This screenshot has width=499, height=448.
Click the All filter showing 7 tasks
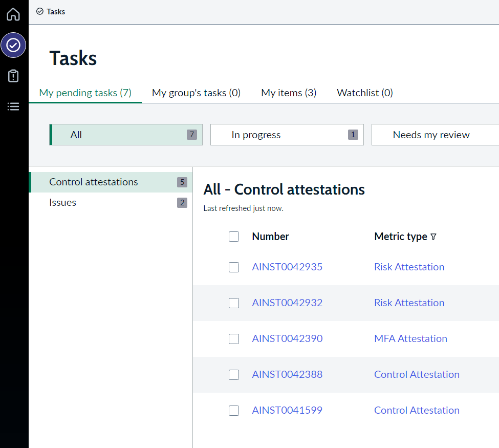125,135
